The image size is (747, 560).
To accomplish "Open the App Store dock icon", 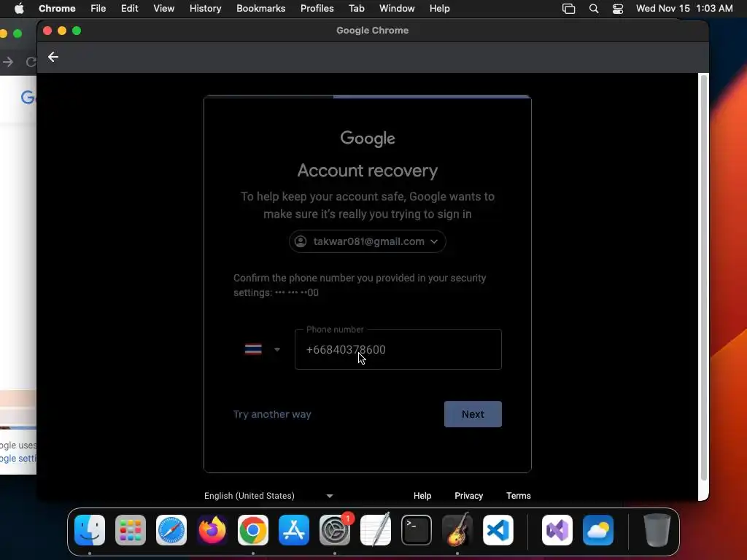I will tap(294, 530).
